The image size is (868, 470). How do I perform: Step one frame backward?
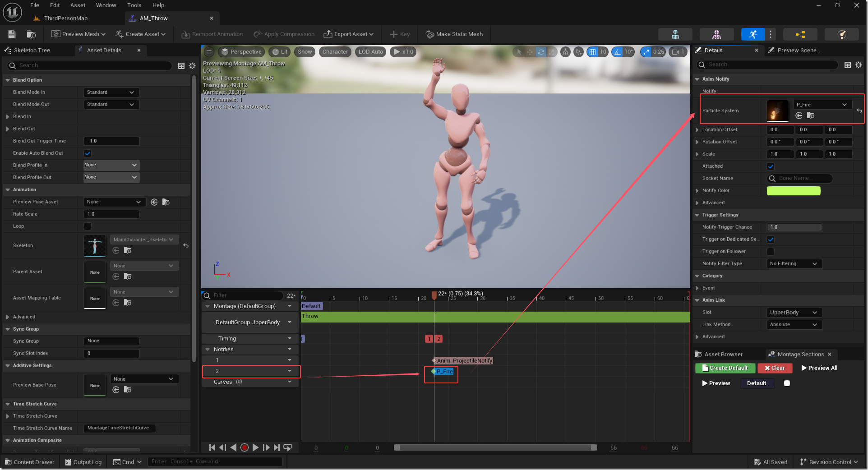click(223, 447)
